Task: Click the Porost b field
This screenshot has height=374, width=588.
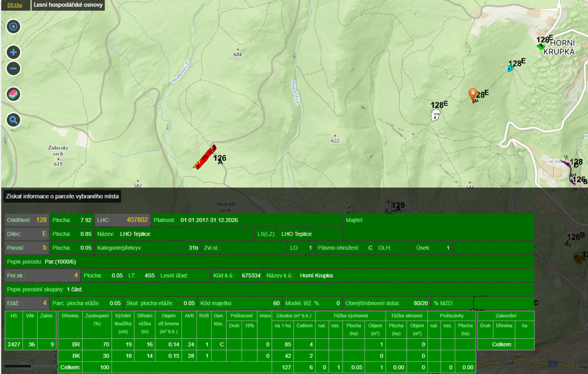Action: point(27,248)
